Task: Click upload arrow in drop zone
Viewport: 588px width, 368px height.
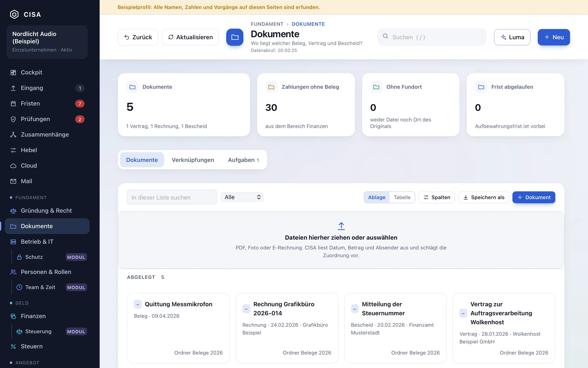Action: click(341, 226)
